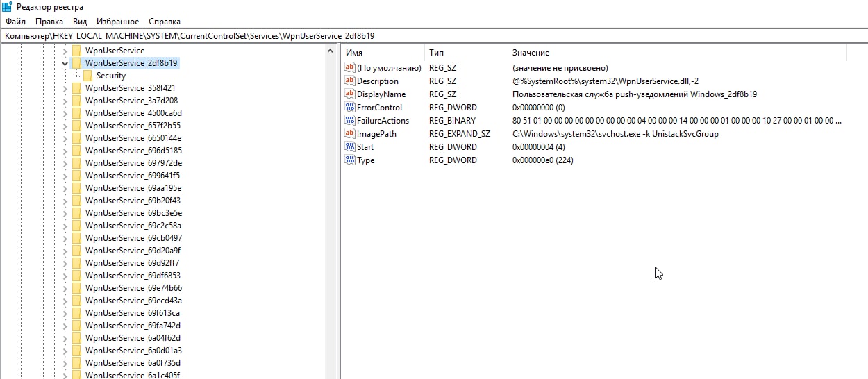Viewport: 868px width, 379px height.
Task: Expand the WpnUserService_358f421 key
Action: coord(65,88)
